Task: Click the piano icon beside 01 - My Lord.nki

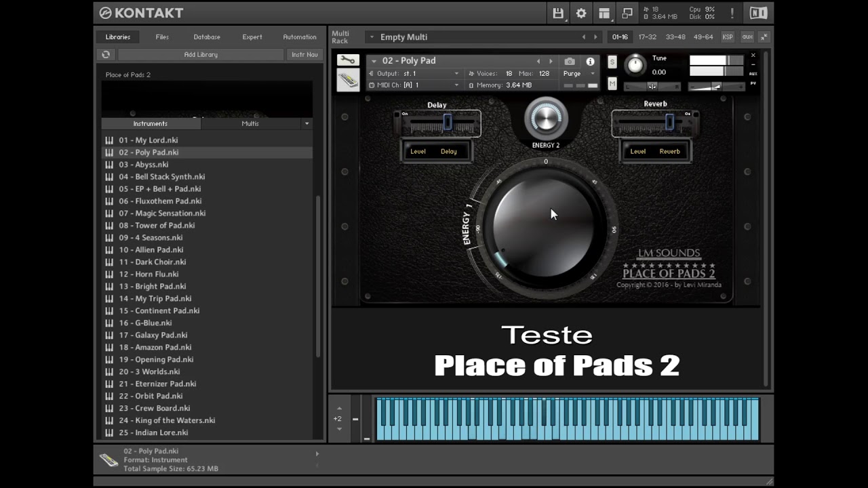Action: click(109, 140)
